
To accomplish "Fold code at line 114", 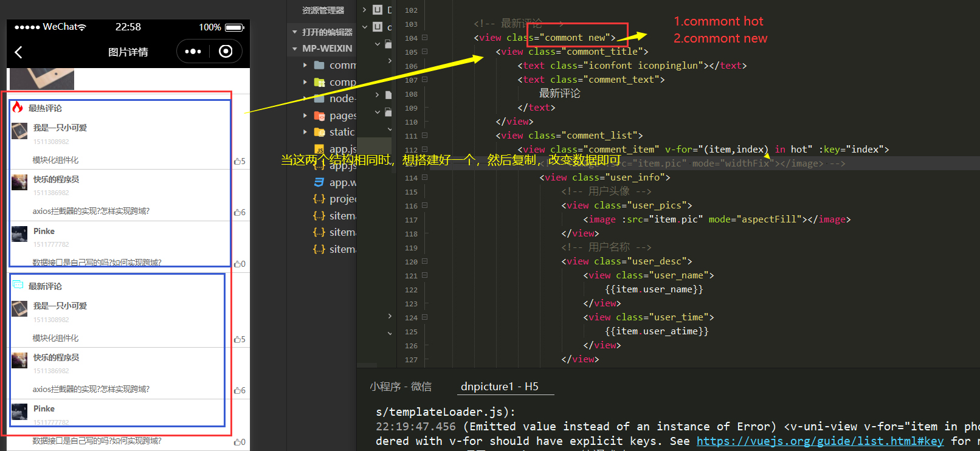I will coord(424,177).
